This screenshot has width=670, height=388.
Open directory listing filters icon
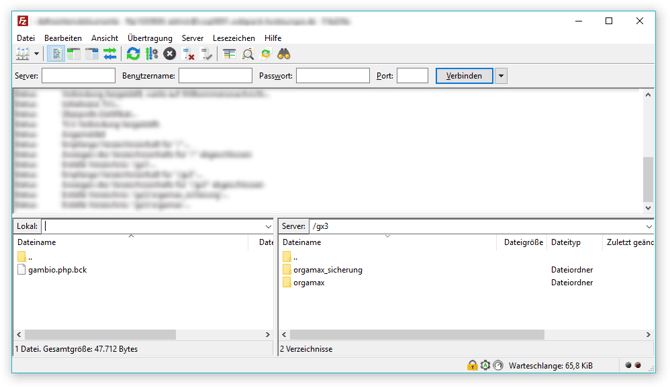[x=229, y=54]
